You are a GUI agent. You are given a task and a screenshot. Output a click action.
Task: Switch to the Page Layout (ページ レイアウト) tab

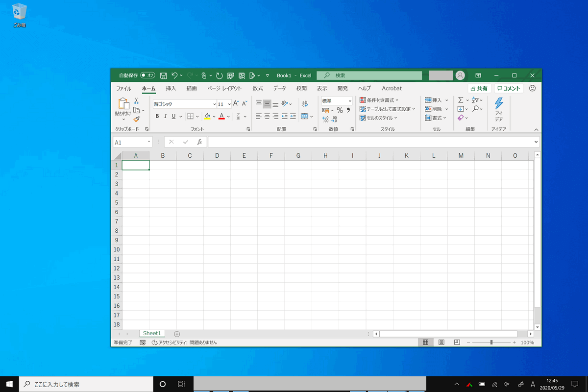[224, 89]
